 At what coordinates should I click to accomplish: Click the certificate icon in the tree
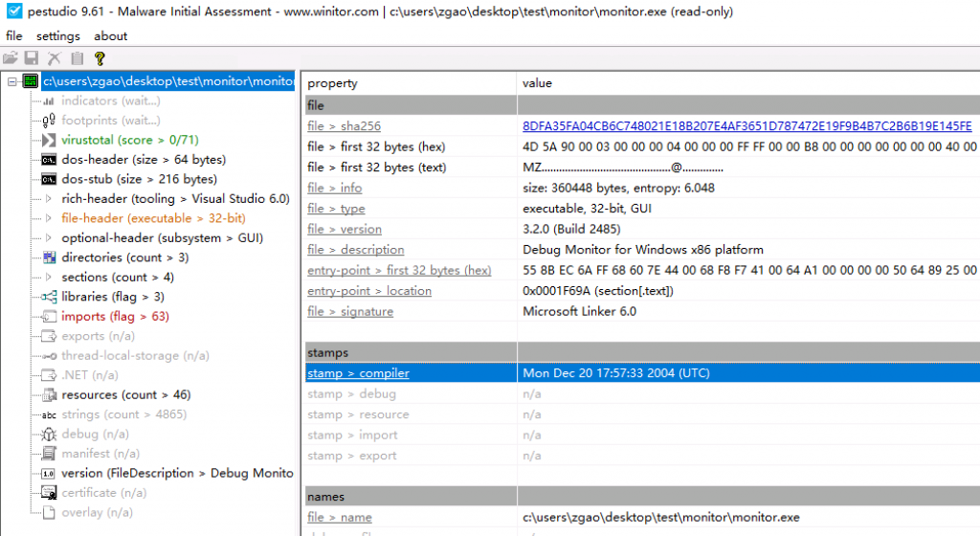pyautogui.click(x=50, y=493)
